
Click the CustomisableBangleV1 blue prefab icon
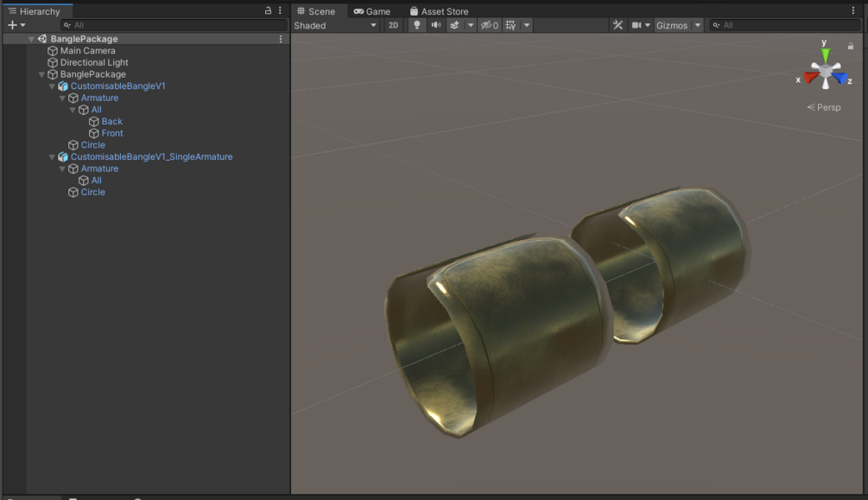coord(63,86)
